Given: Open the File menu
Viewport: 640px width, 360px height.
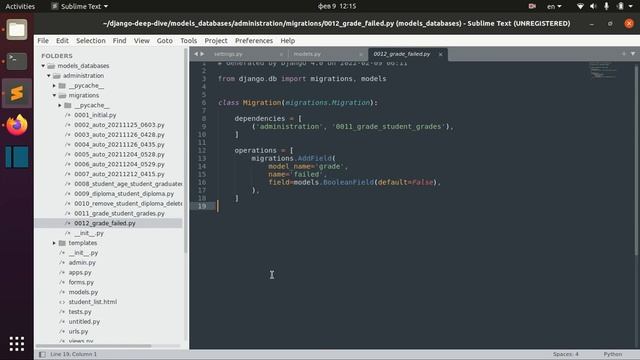Looking at the screenshot, I should coord(43,41).
